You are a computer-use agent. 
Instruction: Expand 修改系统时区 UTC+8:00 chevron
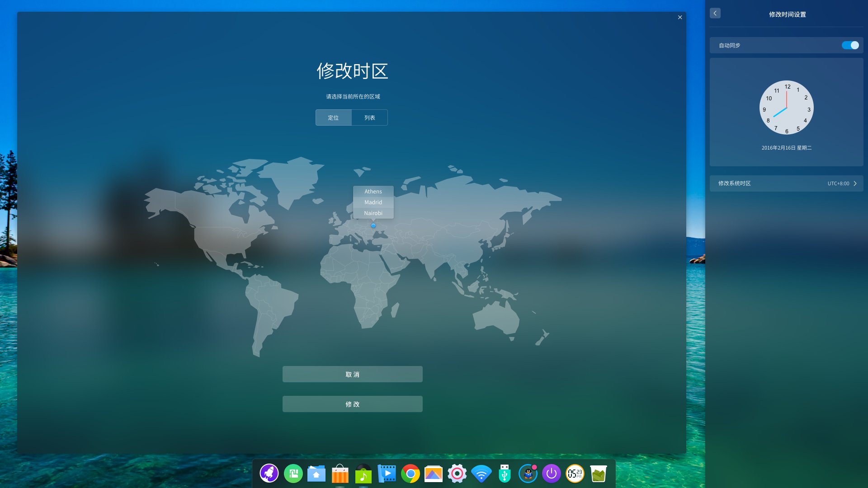[855, 183]
